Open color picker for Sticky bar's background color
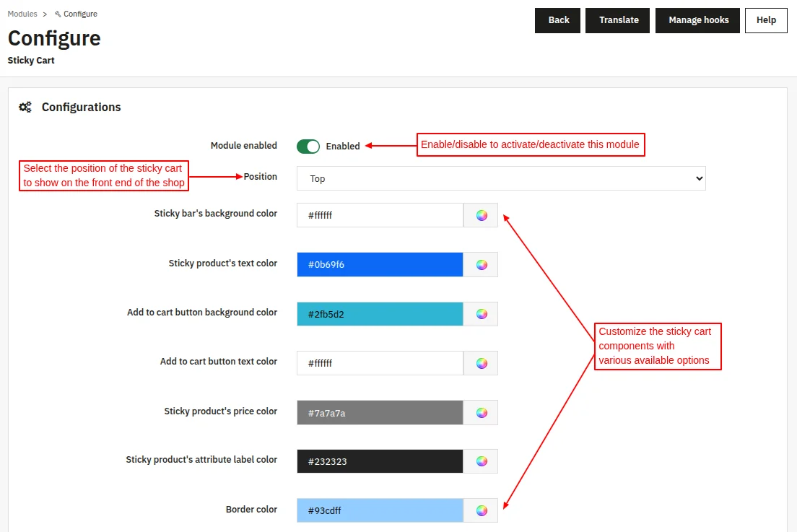The image size is (797, 532). 481,215
